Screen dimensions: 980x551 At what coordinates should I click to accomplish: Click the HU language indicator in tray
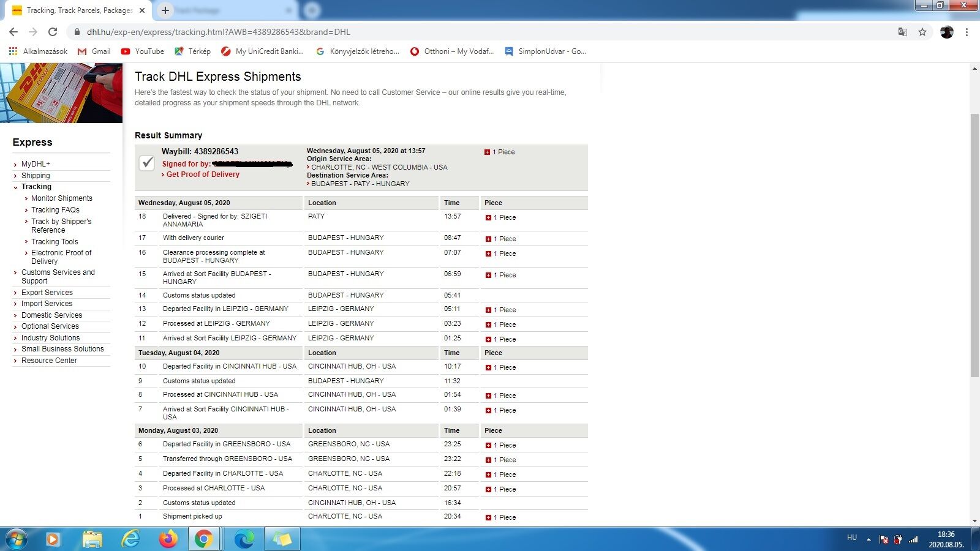point(852,538)
